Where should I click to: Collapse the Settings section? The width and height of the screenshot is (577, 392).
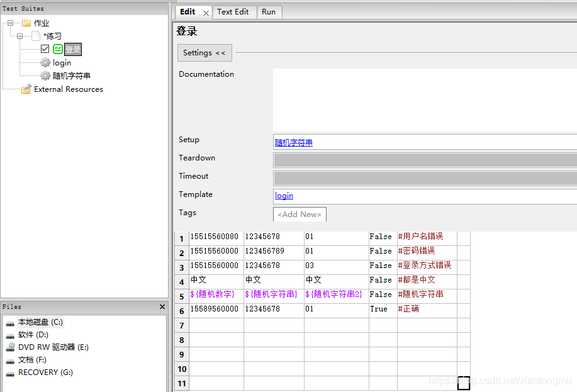pos(204,53)
